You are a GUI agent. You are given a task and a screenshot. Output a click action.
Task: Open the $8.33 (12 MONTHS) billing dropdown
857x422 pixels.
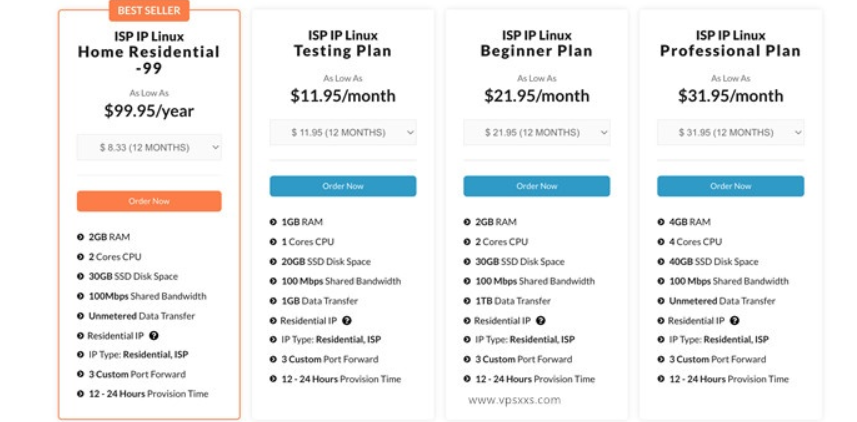click(149, 148)
